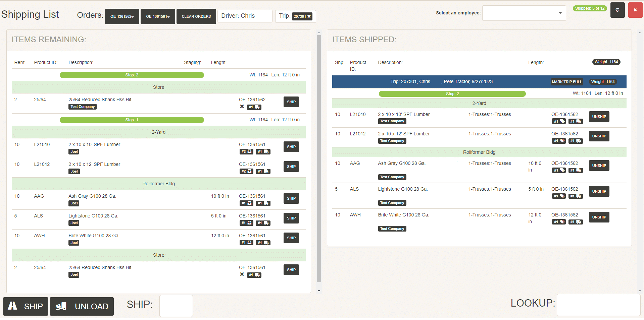
Task: Click #1 truck badge on shipped AWH row
Action: pyautogui.click(x=576, y=222)
